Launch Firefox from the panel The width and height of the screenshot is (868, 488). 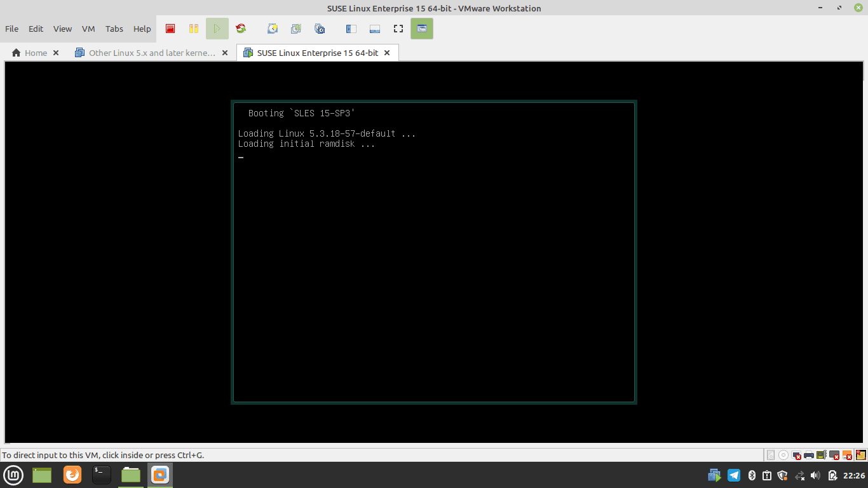click(72, 475)
